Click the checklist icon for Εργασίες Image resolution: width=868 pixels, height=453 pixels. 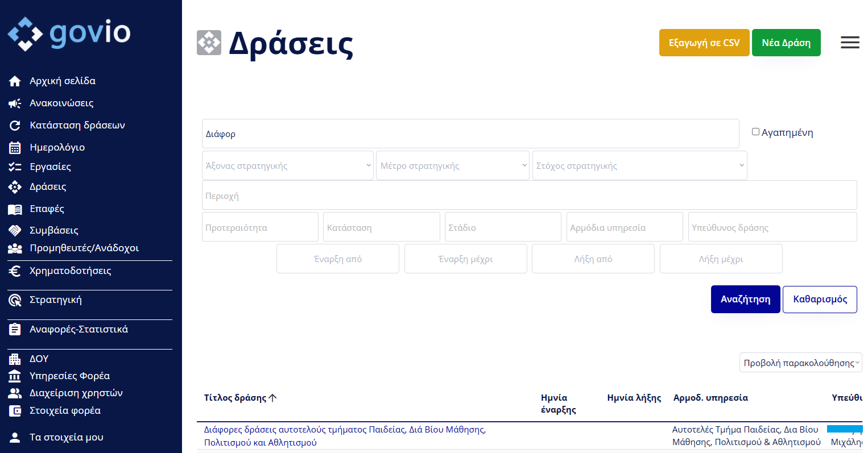coord(15,167)
